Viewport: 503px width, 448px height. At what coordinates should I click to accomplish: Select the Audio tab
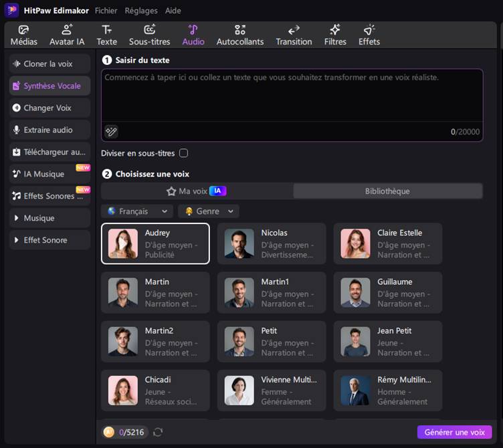click(x=193, y=35)
